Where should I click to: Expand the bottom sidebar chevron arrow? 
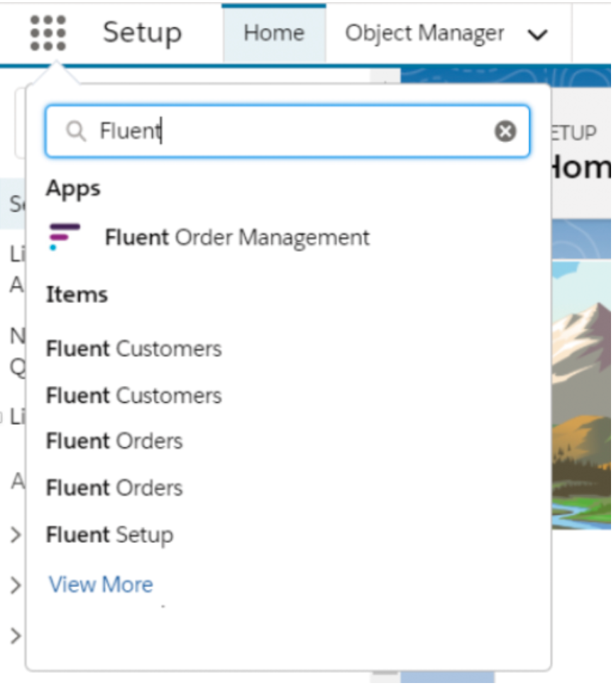tap(15, 636)
